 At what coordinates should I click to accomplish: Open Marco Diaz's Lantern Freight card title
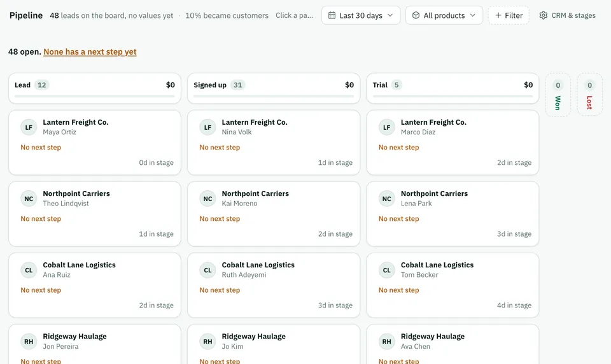pyautogui.click(x=433, y=122)
